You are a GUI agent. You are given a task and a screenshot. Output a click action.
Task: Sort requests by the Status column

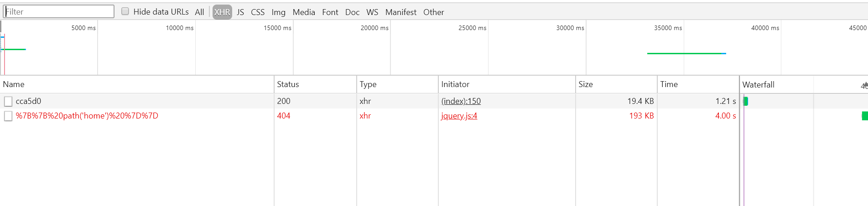pos(288,84)
